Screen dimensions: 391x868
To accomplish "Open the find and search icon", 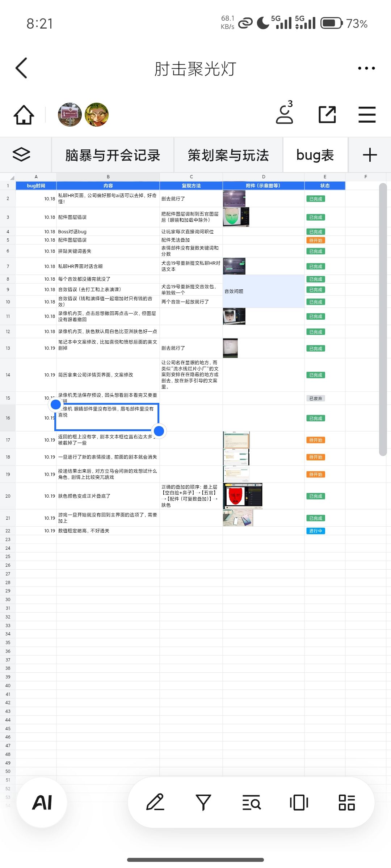I will click(x=251, y=803).
